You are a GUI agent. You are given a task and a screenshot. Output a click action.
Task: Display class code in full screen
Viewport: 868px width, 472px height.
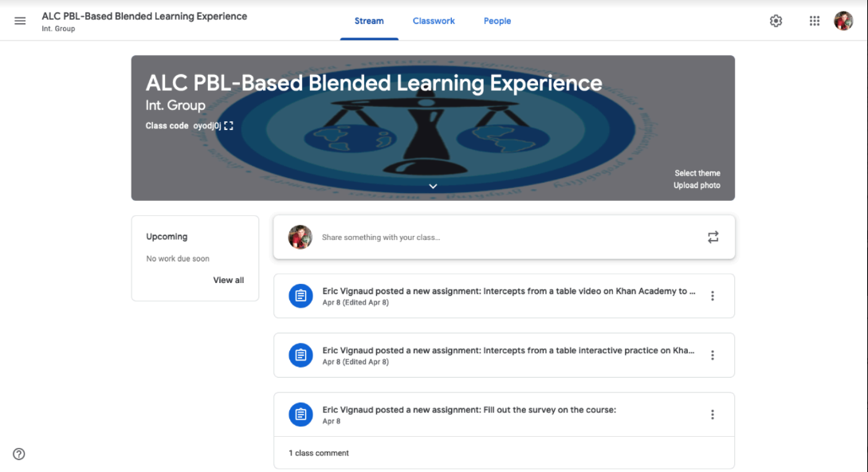tap(229, 126)
